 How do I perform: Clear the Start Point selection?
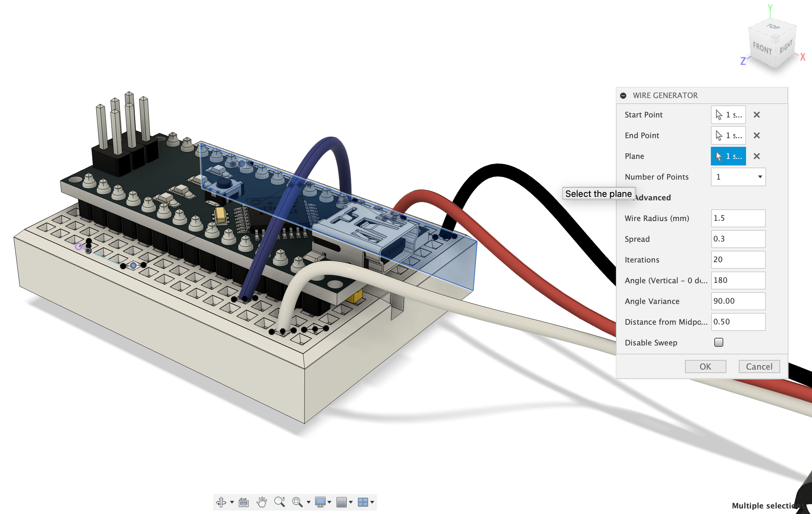tap(756, 115)
